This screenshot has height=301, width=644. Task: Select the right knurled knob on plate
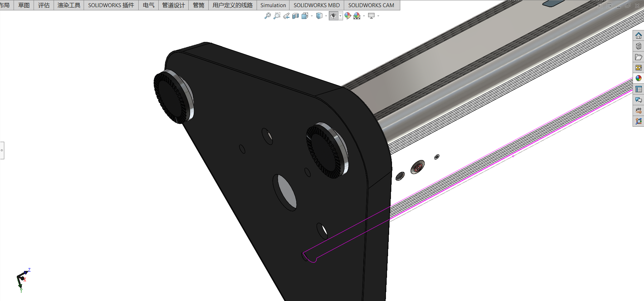[327, 150]
